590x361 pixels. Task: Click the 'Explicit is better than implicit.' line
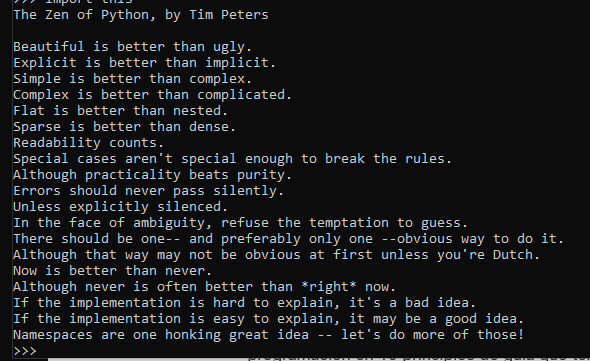144,62
